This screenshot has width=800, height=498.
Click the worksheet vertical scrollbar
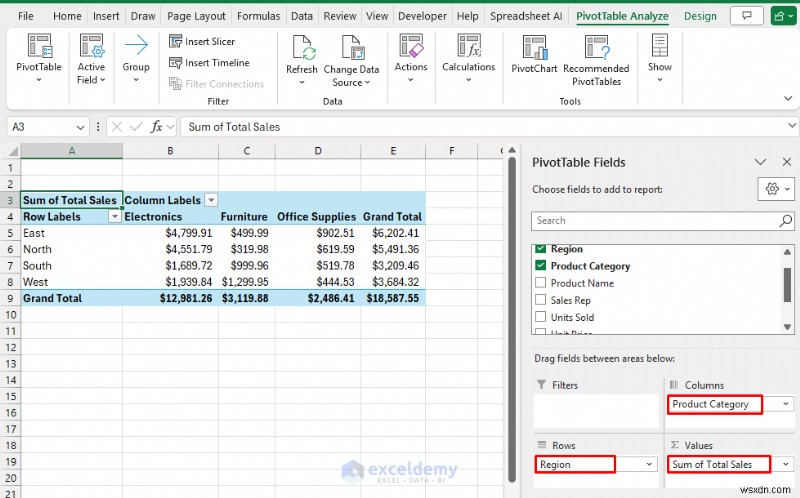512,319
